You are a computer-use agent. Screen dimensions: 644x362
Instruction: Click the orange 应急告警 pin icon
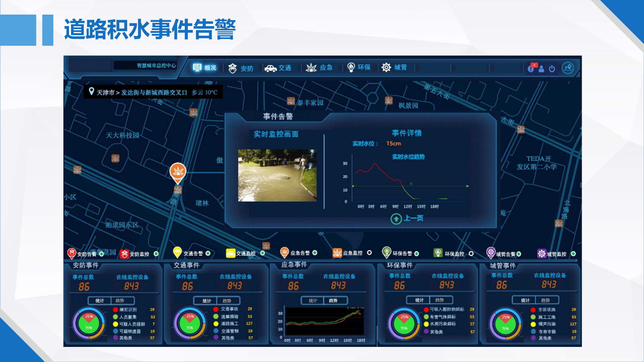(x=285, y=252)
